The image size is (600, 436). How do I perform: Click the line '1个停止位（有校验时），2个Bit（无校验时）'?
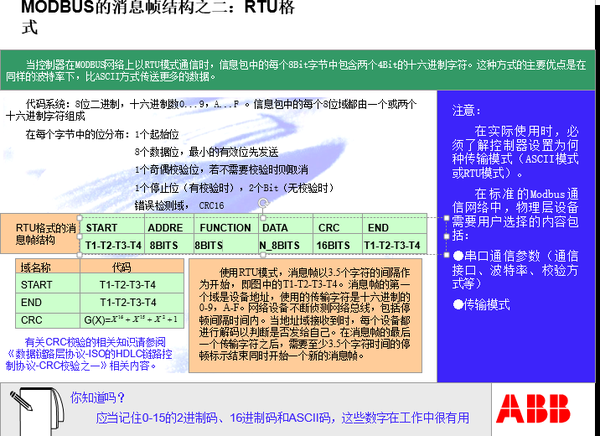235,188
